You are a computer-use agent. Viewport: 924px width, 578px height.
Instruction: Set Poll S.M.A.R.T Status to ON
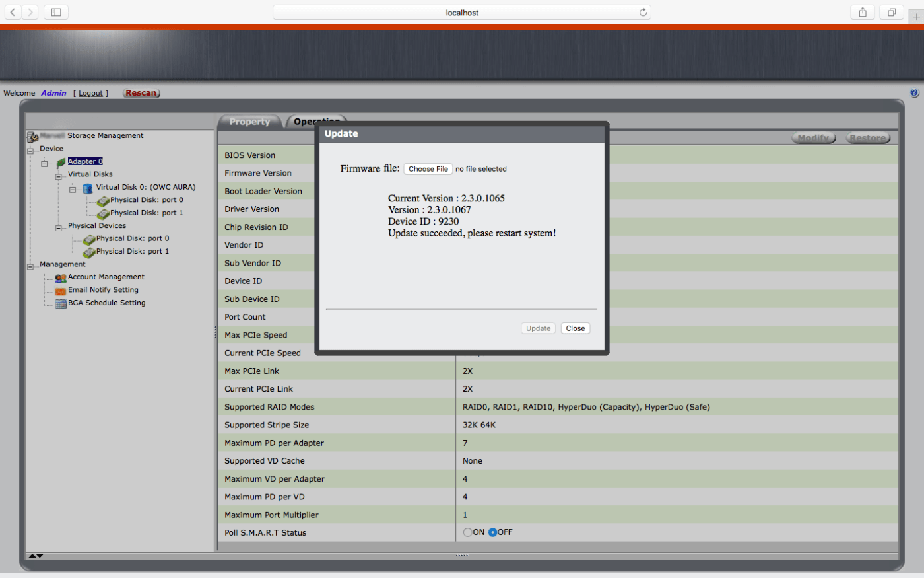(x=468, y=532)
